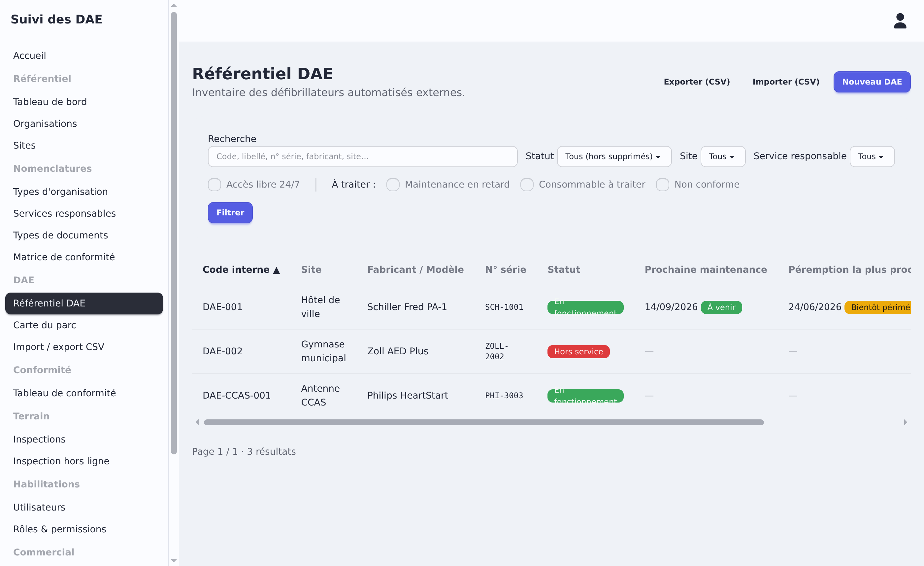Sort by Prochaine maintenance header
Image resolution: width=924 pixels, height=566 pixels.
point(706,269)
